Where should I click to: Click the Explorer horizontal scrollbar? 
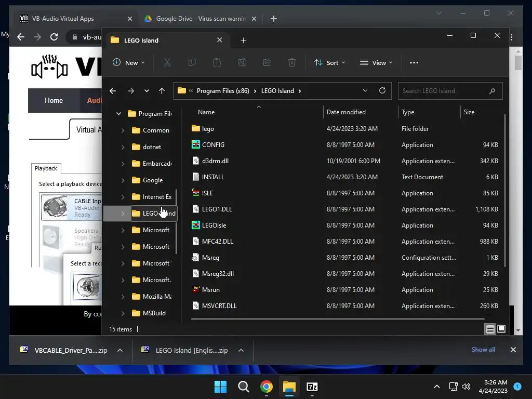[338, 319]
